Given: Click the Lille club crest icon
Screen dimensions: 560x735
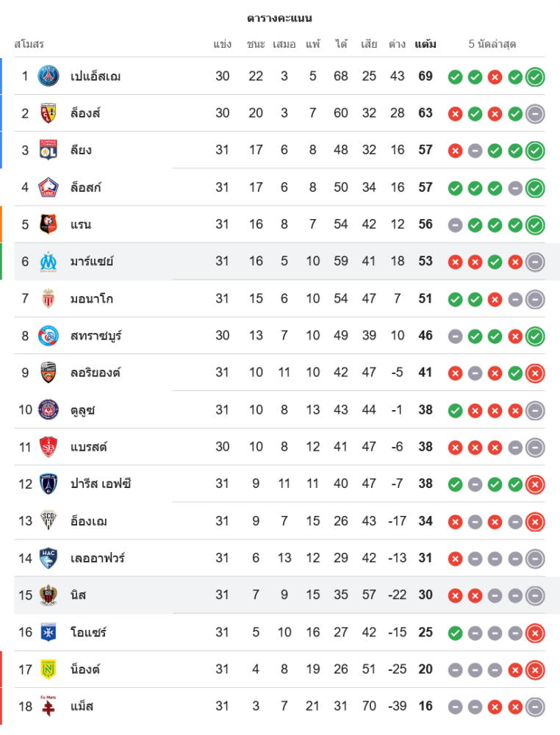Looking at the screenshot, I should pyautogui.click(x=49, y=187).
